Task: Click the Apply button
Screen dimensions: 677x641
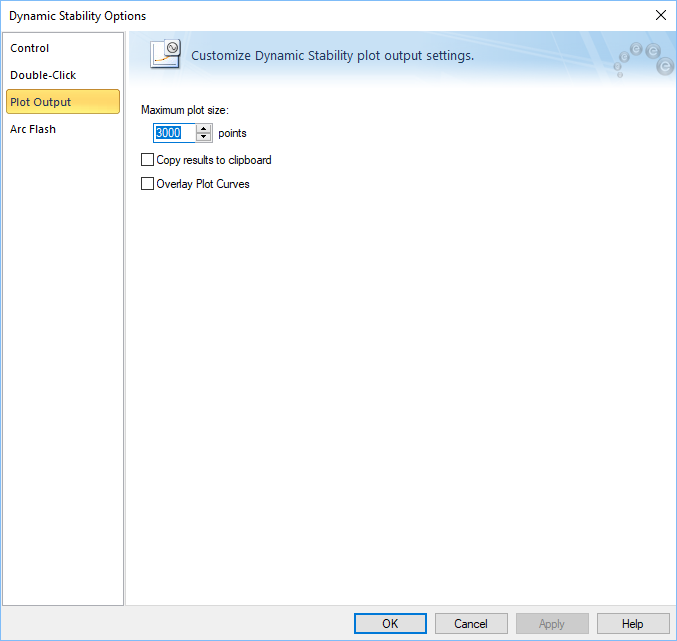Action: click(x=552, y=624)
